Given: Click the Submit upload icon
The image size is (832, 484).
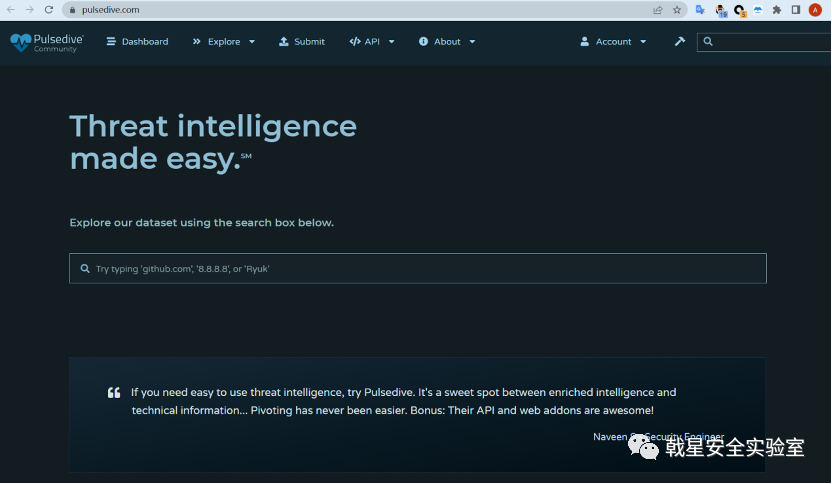Looking at the screenshot, I should pos(284,41).
